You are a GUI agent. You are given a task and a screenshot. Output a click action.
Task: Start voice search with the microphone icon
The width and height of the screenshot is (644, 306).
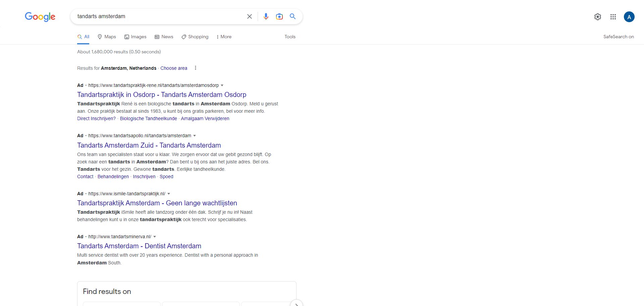[266, 16]
